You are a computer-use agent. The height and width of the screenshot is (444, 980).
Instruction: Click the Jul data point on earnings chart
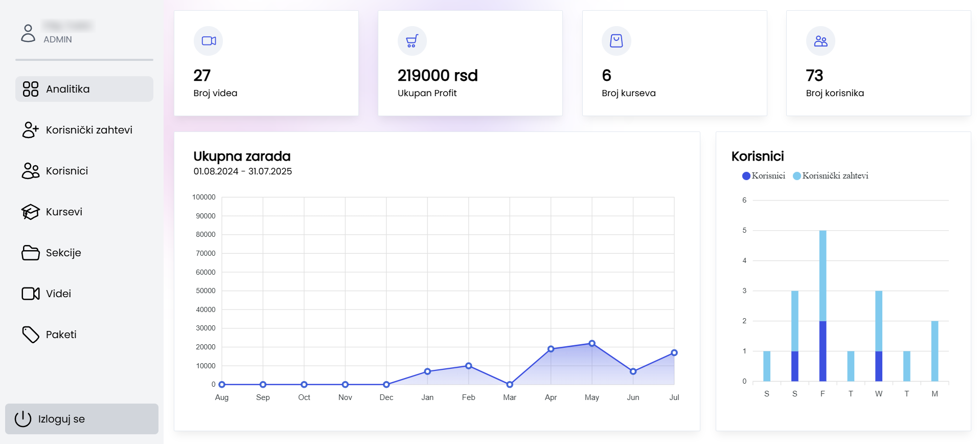(674, 353)
